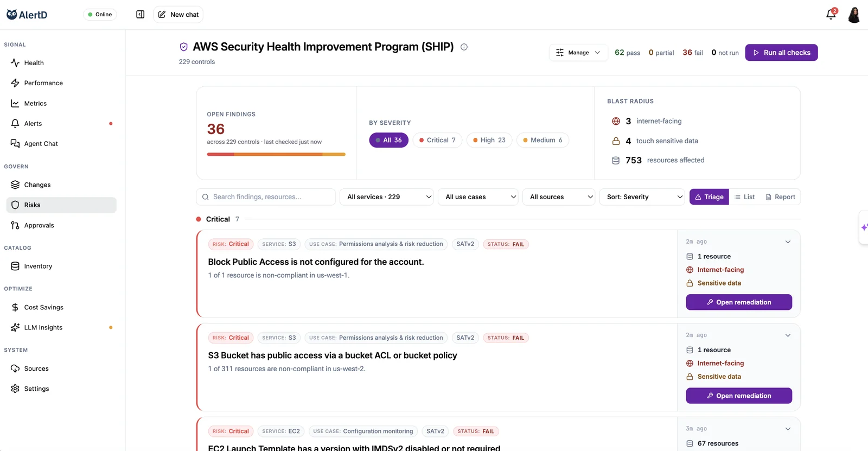868x451 pixels.
Task: Open the Manage dropdown
Action: pos(578,53)
